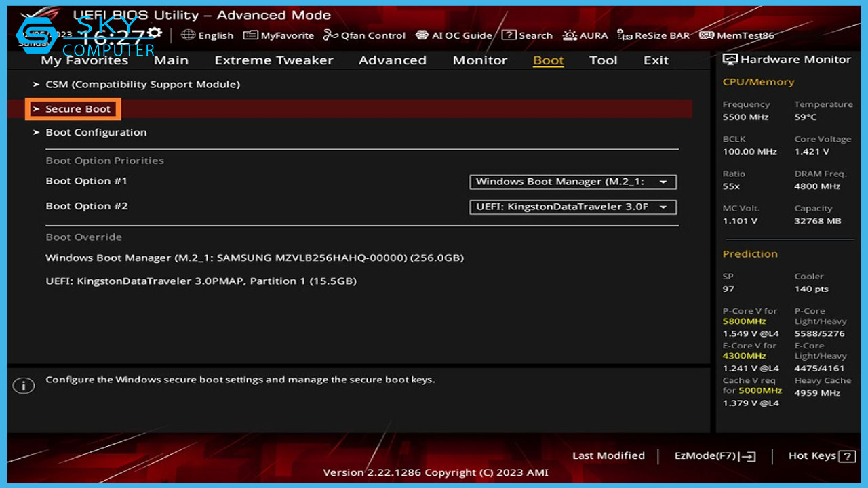Open the Advanced tab
This screenshot has width=868, height=488.
point(393,60)
